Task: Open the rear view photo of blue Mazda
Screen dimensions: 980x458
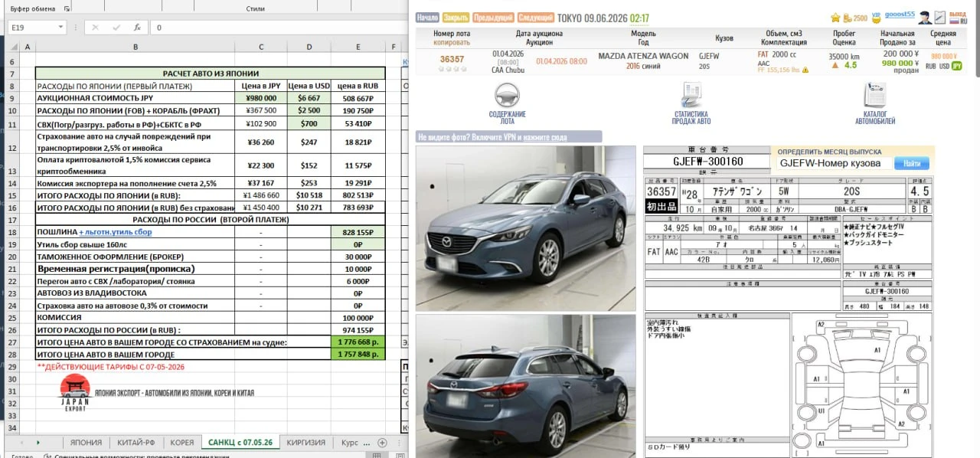Action: pyautogui.click(x=526, y=386)
